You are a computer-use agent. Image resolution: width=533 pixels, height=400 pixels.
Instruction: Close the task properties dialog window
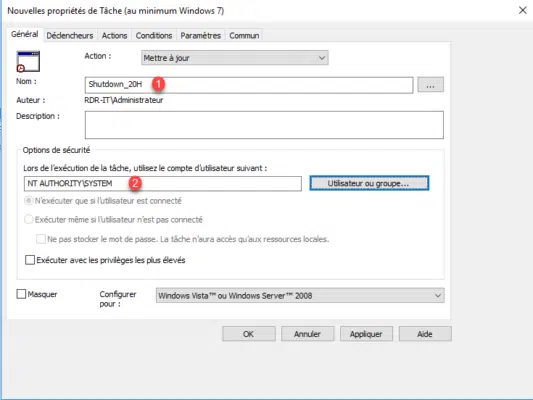(522, 10)
